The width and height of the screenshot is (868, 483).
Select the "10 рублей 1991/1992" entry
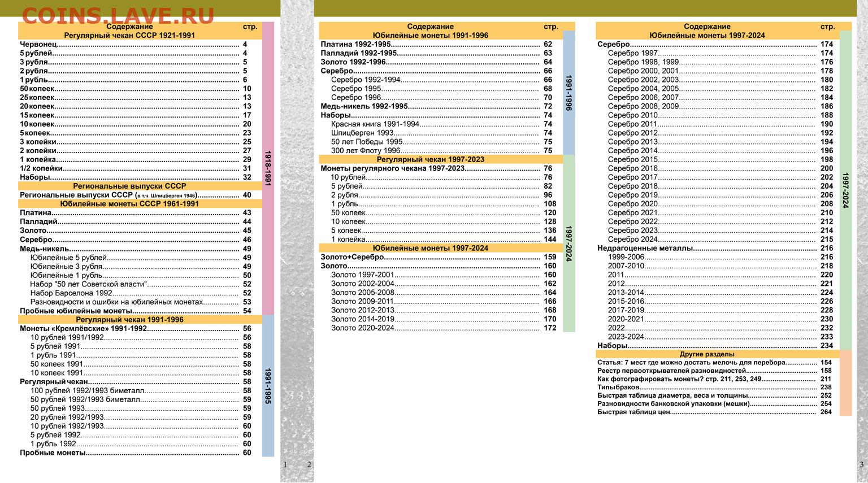(140, 337)
